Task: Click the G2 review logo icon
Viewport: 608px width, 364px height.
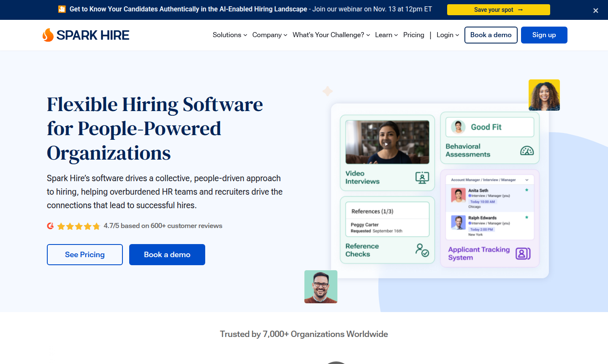Action: coord(50,226)
